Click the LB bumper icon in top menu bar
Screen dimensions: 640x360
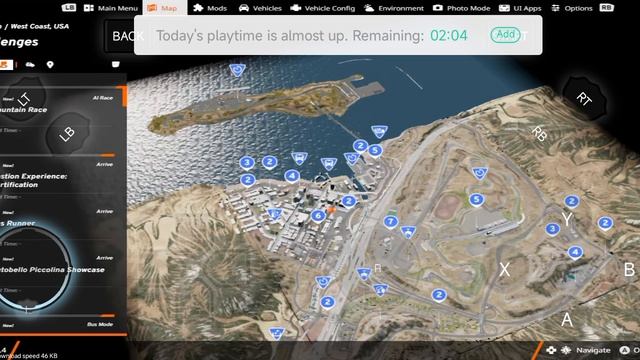click(69, 7)
